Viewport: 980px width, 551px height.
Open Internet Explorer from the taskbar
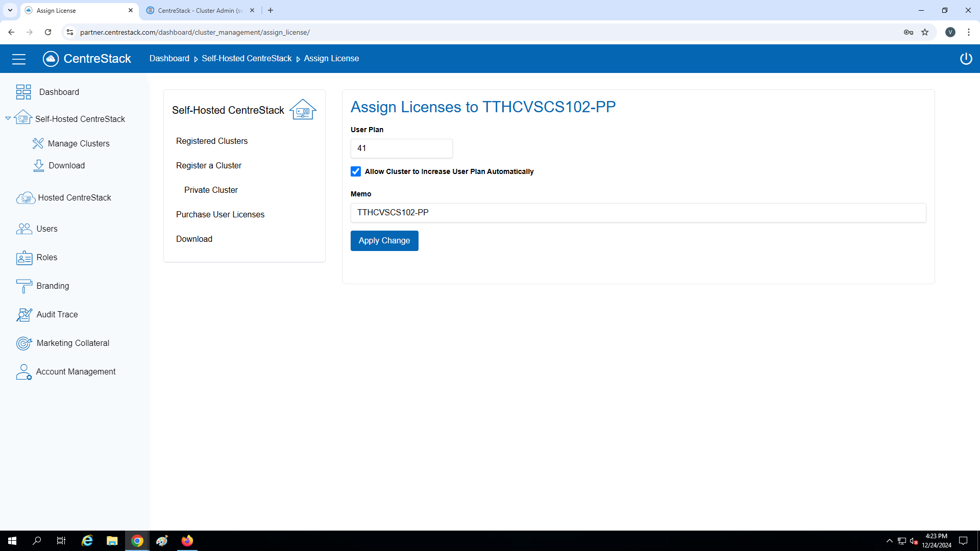pyautogui.click(x=87, y=541)
